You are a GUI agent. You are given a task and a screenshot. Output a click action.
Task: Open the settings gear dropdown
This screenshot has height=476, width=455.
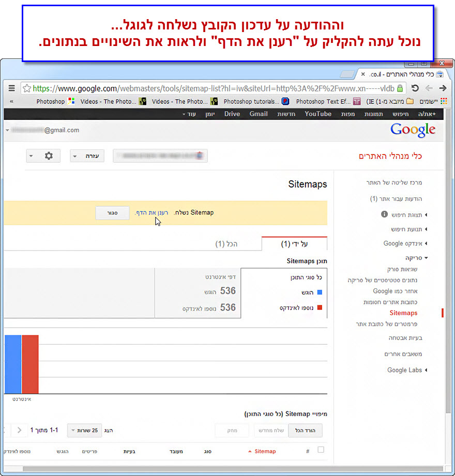click(x=43, y=156)
